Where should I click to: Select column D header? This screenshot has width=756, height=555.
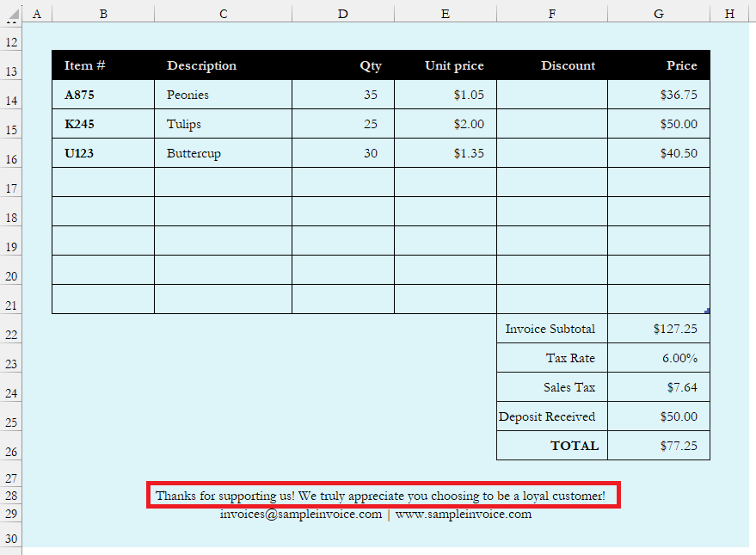343,14
